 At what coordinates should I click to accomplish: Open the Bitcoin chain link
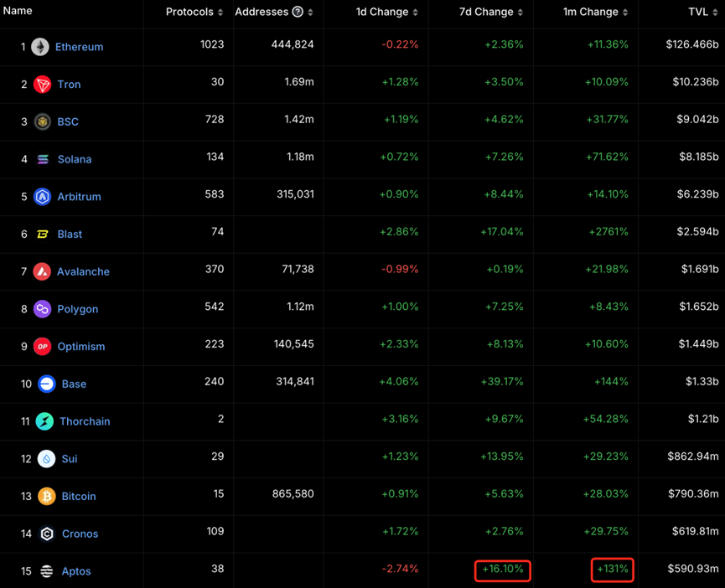(79, 496)
